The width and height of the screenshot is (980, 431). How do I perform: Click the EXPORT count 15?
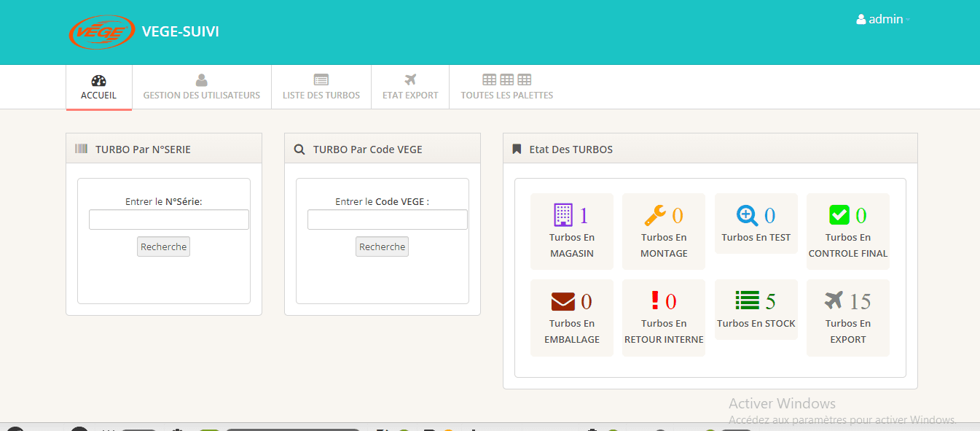(861, 301)
